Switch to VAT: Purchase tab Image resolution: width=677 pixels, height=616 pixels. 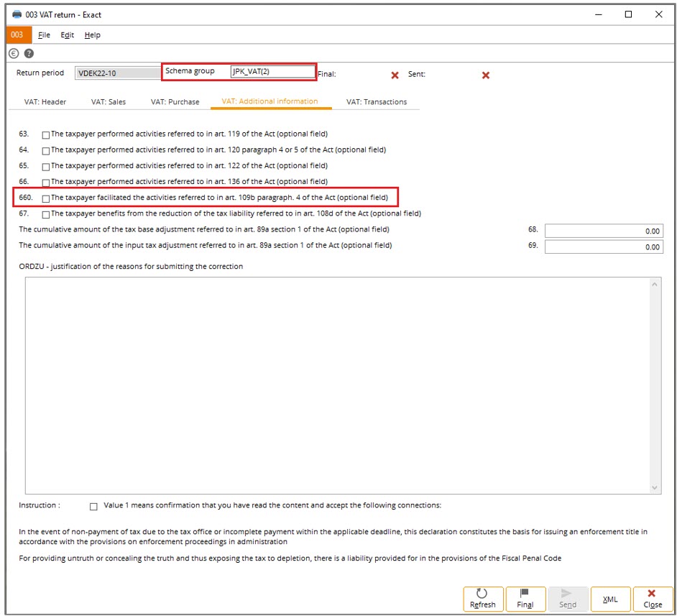coord(175,102)
